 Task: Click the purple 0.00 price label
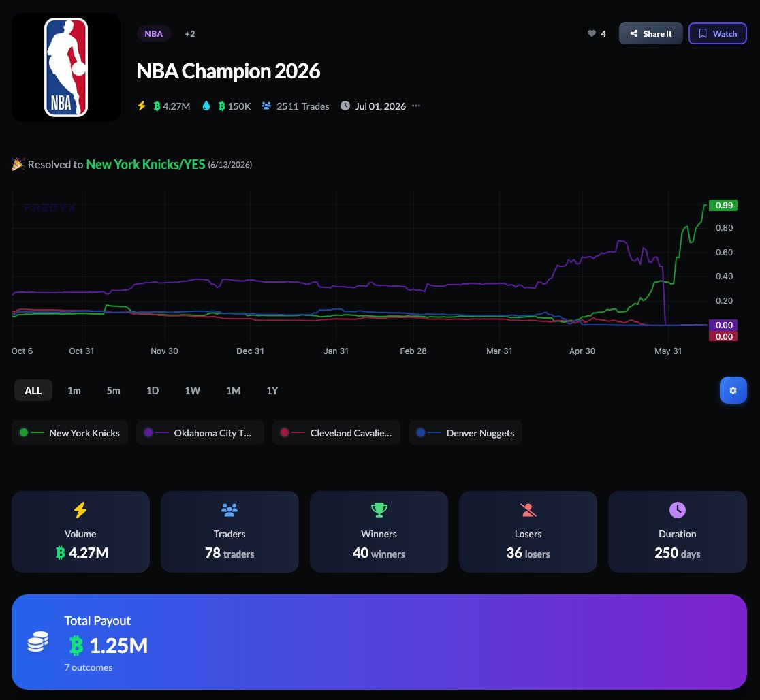point(723,325)
